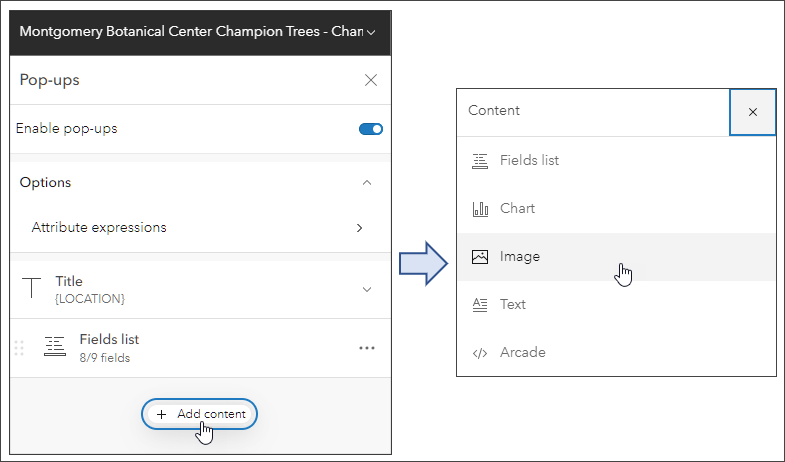Select the Chart content option

click(x=518, y=209)
